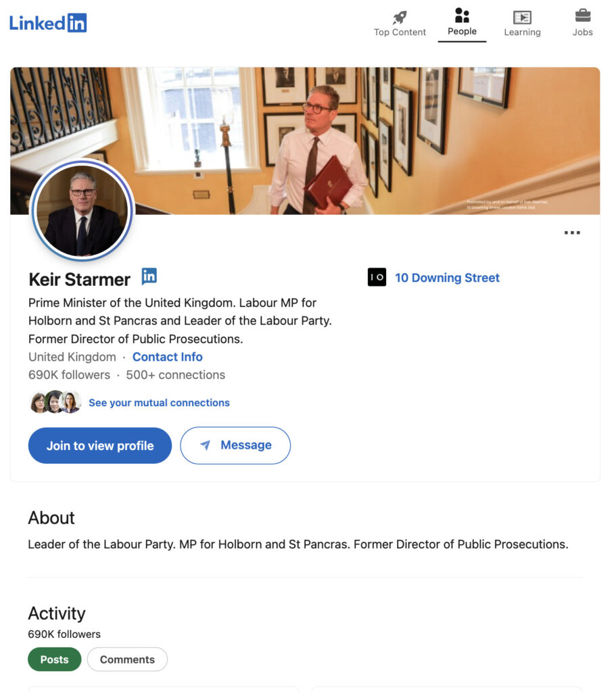Viewport: 616px width, 692px height.
Task: Switch to the Comments activity filter
Action: tap(127, 660)
